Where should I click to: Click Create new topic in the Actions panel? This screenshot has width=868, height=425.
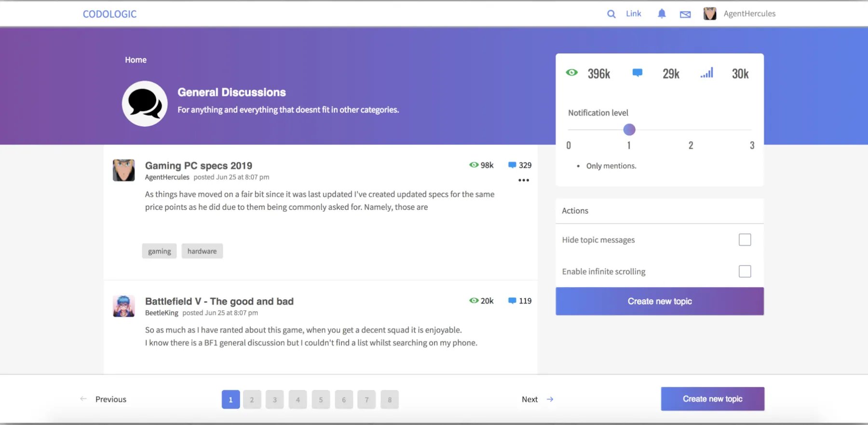point(659,301)
